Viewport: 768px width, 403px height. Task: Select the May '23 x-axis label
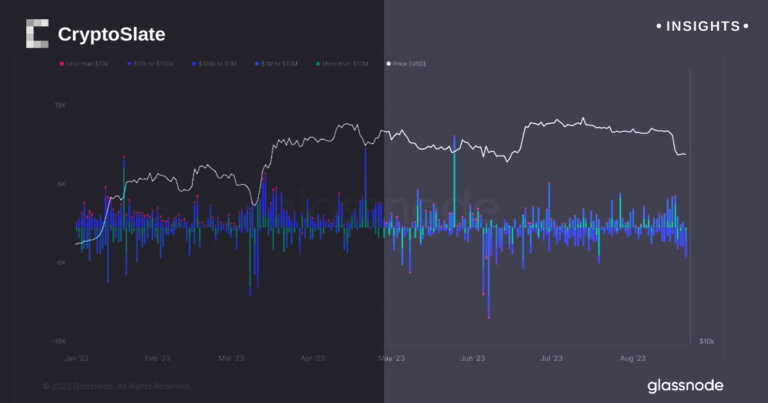(x=391, y=357)
